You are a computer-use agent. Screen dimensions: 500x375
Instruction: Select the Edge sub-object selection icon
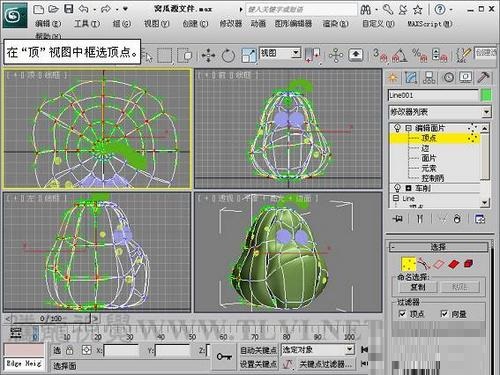(x=424, y=264)
